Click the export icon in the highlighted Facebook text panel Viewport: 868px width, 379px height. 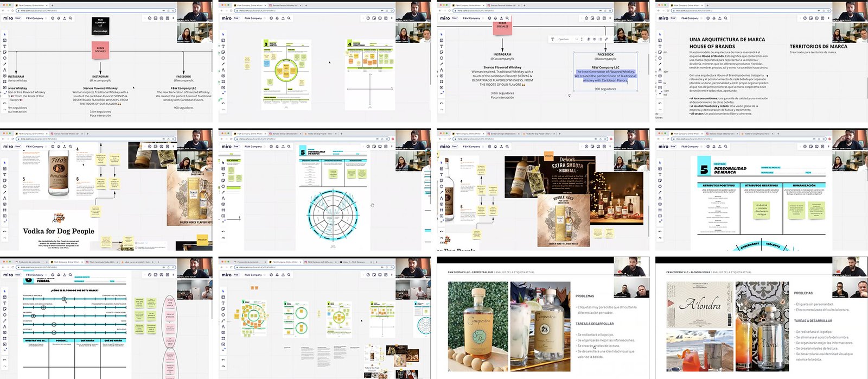501,18
